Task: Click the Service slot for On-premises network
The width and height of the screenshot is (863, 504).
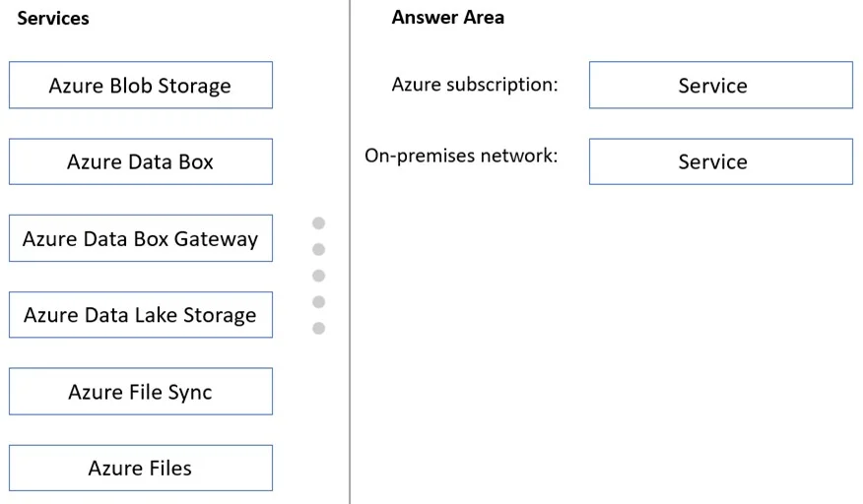Action: coord(721,161)
